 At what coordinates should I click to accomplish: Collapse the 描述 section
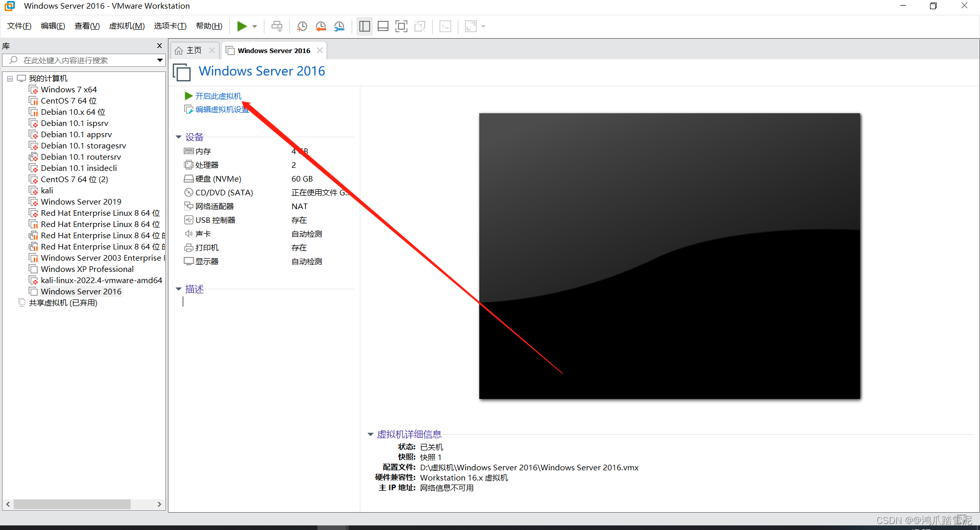pyautogui.click(x=179, y=289)
